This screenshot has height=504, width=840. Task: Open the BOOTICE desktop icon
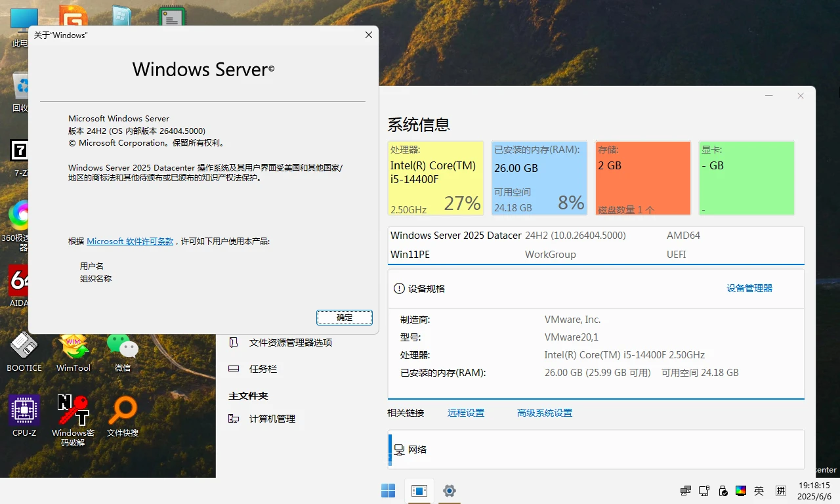(x=24, y=351)
